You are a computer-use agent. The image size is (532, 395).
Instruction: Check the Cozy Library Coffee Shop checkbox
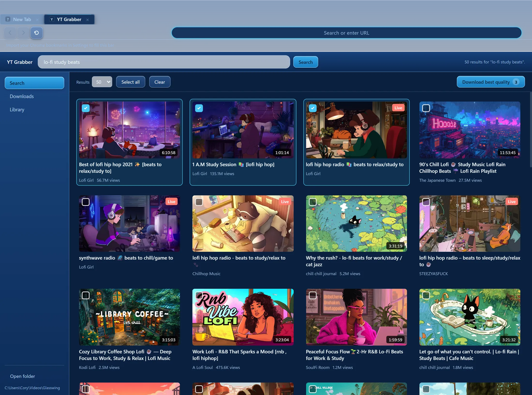86,295
